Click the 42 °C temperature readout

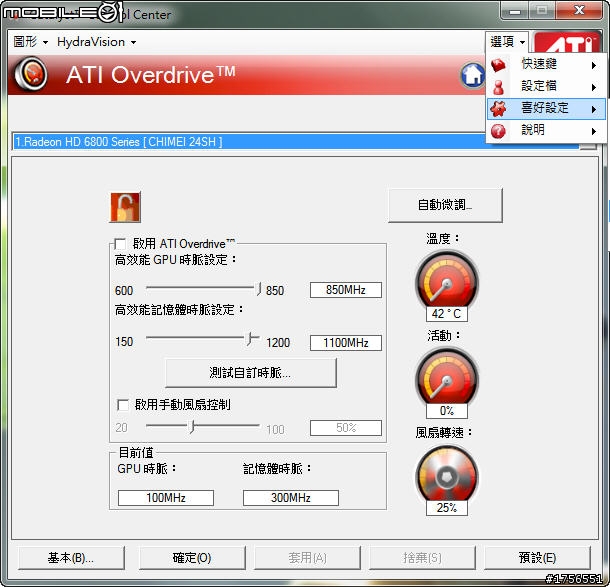[447, 314]
